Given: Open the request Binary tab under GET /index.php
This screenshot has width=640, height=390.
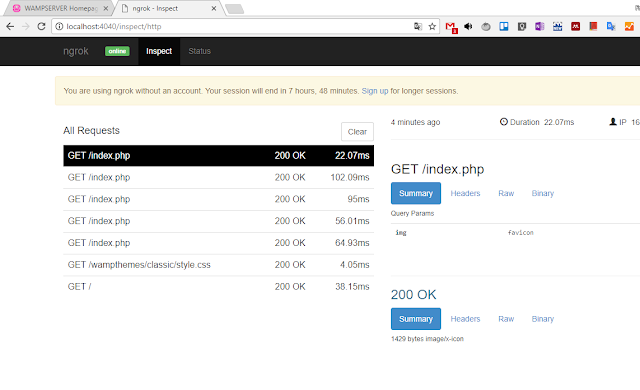Looking at the screenshot, I should click(542, 193).
